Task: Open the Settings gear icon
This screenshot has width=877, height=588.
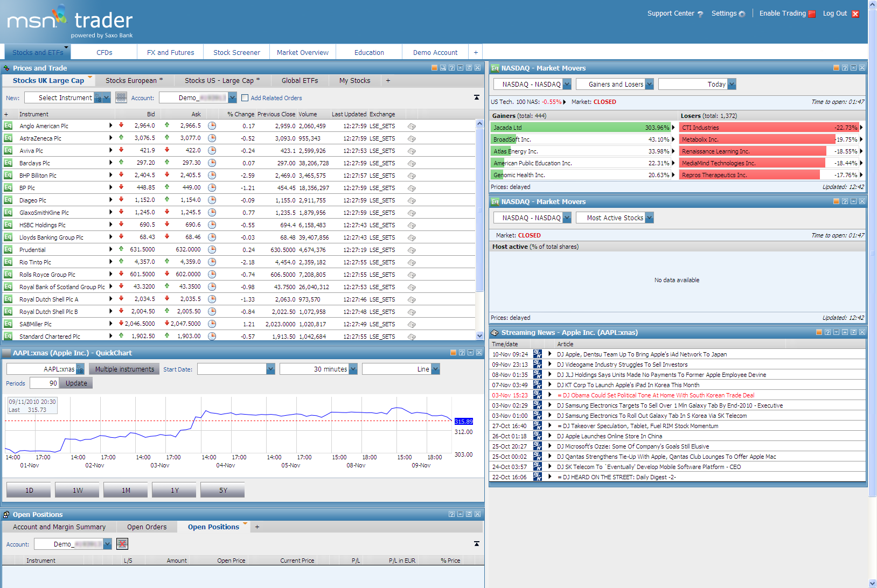Action: tap(742, 14)
